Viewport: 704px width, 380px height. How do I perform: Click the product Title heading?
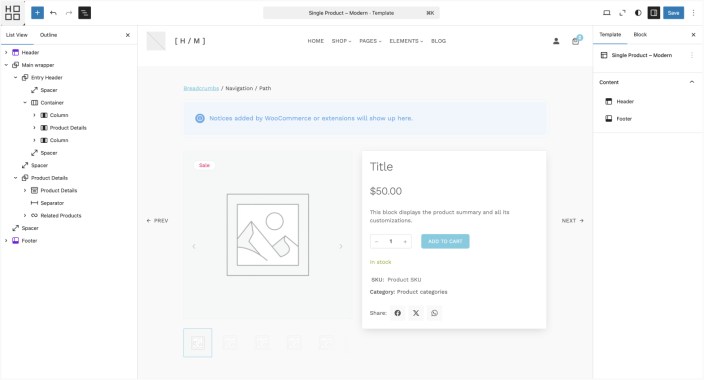381,167
